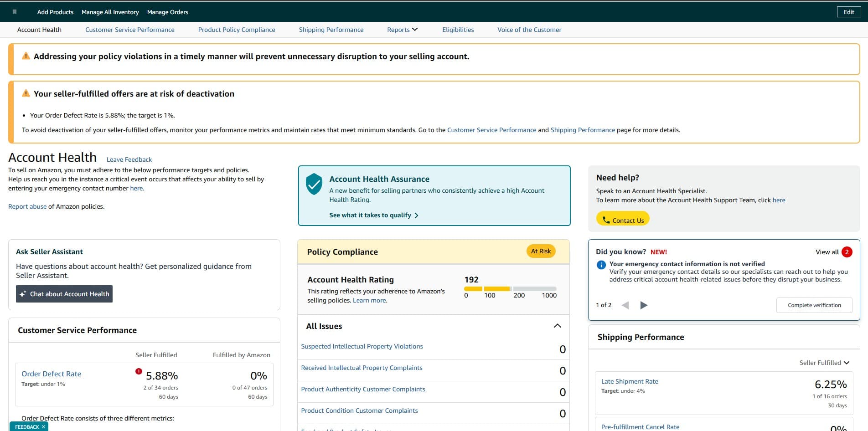Open Voice of the Customer tab

click(529, 30)
